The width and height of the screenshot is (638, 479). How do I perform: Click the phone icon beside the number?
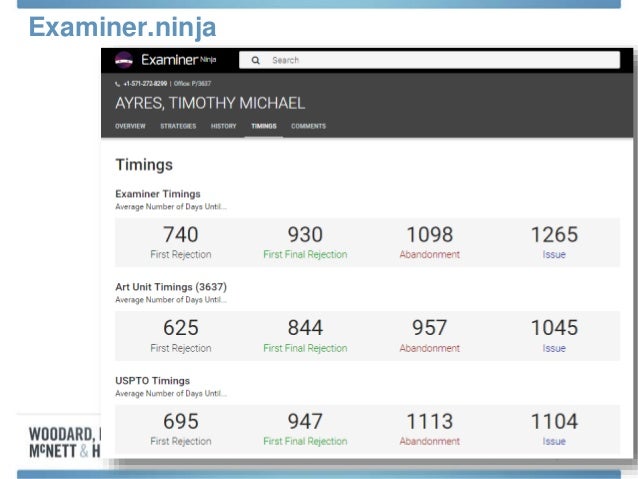(x=118, y=84)
